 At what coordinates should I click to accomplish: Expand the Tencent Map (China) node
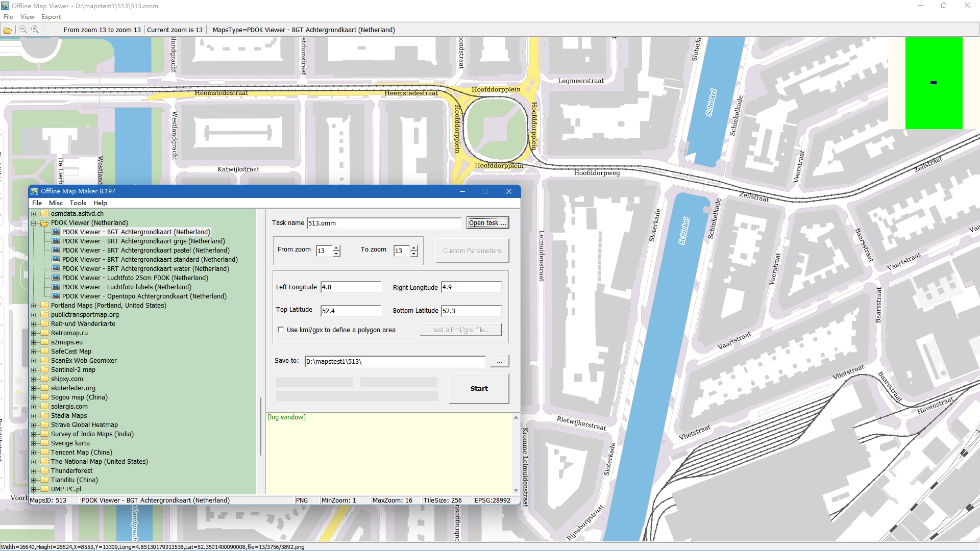[x=34, y=453]
